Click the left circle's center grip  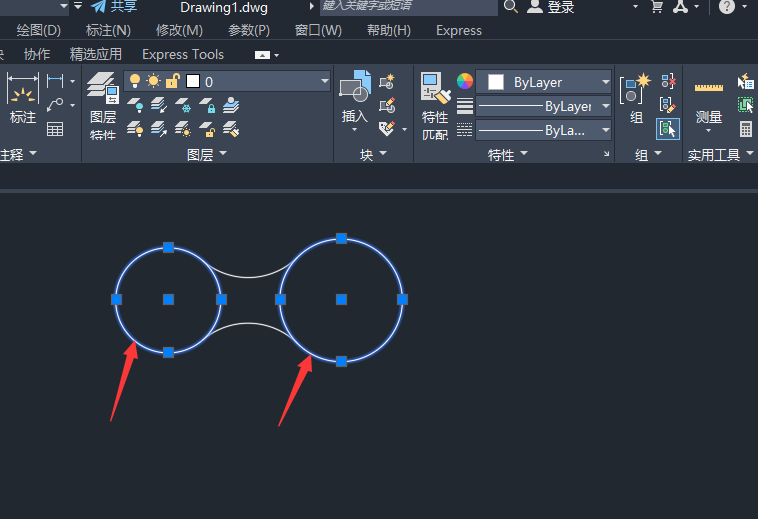coord(168,300)
